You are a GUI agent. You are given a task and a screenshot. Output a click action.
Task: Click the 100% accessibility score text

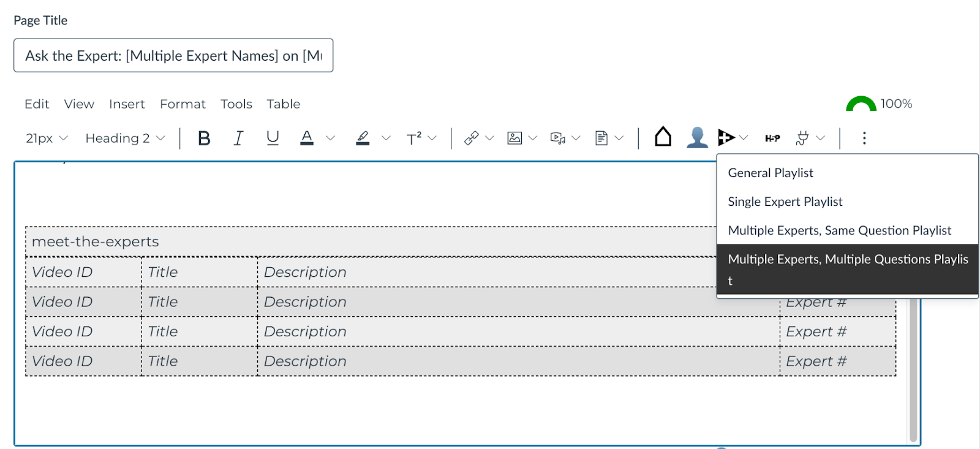896,104
